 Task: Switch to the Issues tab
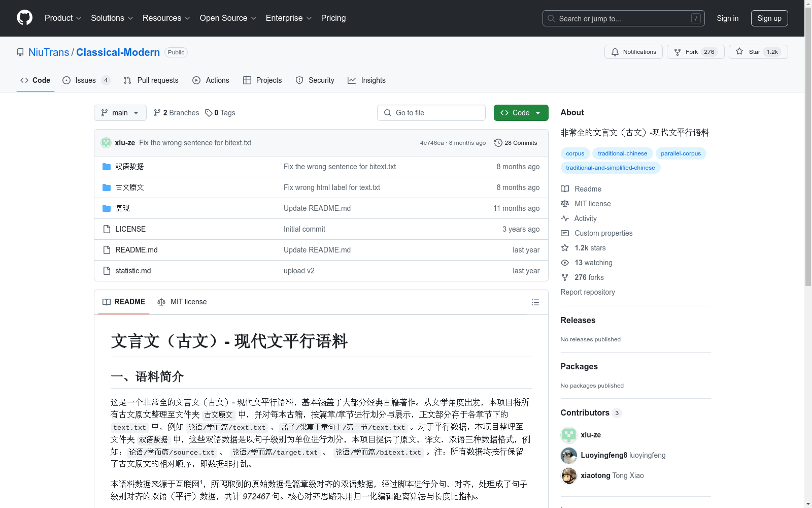(86, 80)
